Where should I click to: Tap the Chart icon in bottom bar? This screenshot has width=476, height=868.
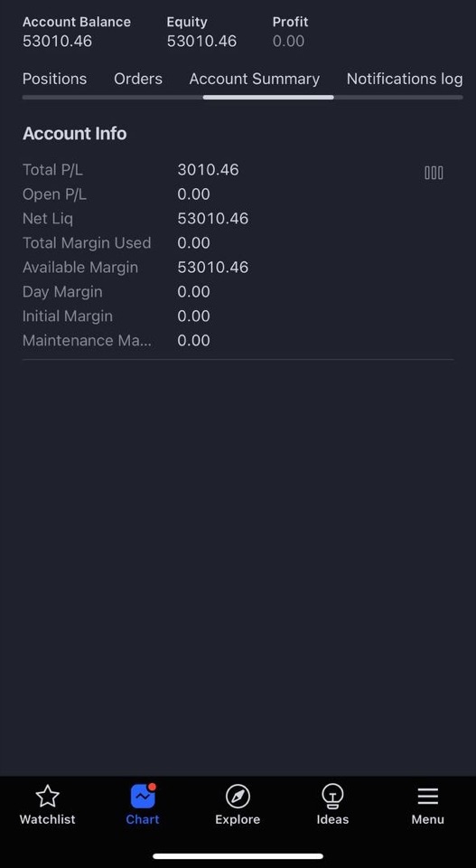point(143,796)
